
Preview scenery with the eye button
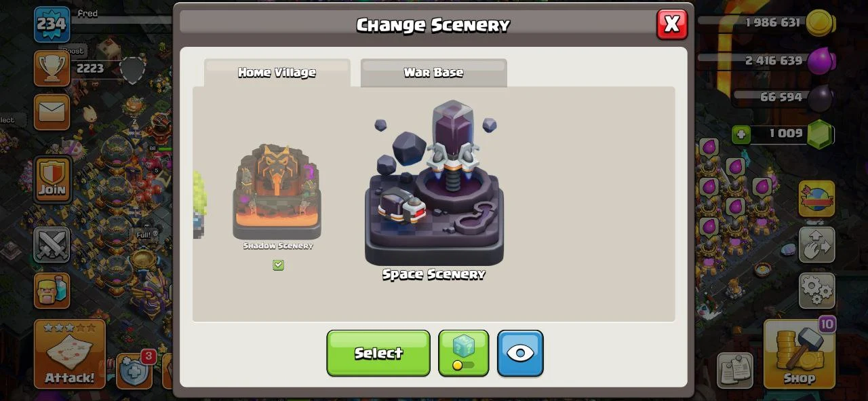coord(520,353)
